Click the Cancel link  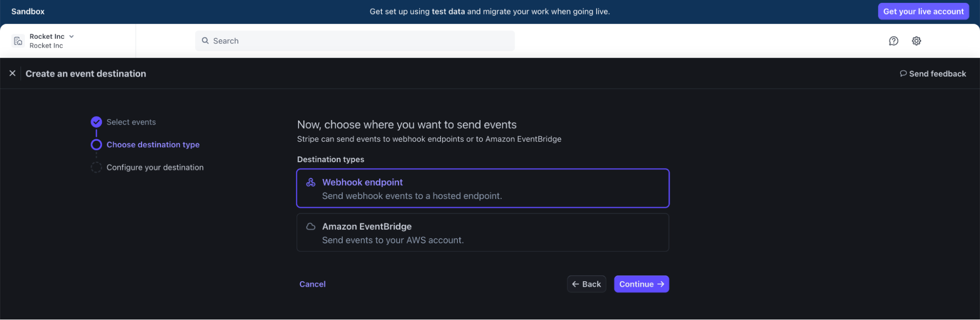click(312, 284)
